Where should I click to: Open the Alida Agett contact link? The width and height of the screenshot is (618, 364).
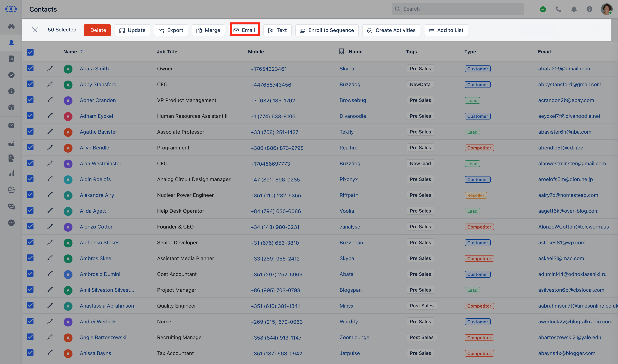click(93, 211)
